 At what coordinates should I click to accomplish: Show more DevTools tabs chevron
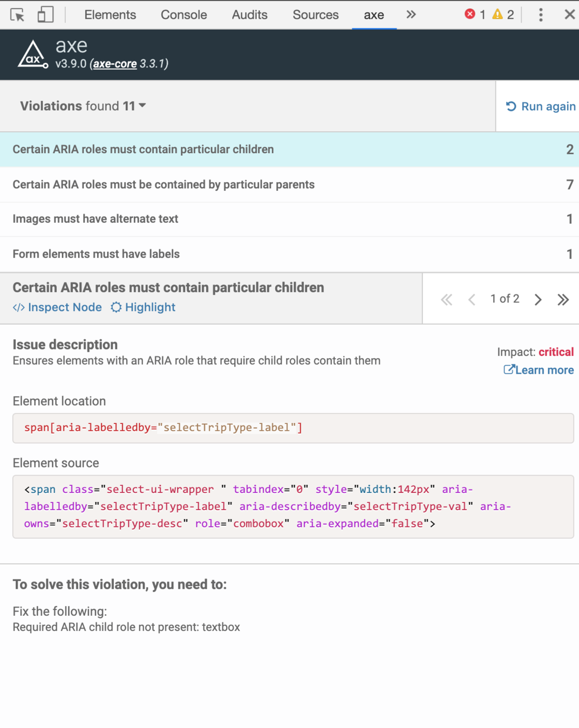coord(411,15)
